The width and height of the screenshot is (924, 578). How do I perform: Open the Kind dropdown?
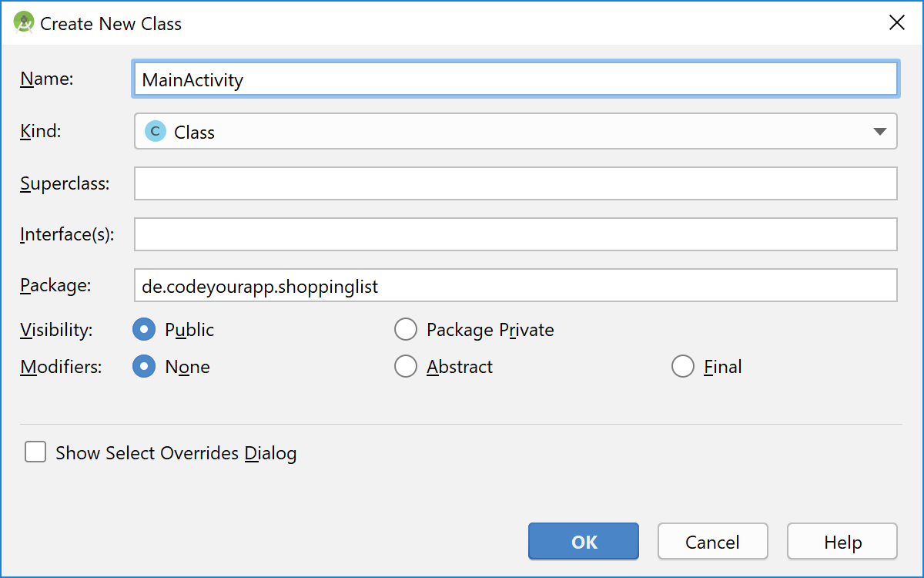click(x=516, y=131)
